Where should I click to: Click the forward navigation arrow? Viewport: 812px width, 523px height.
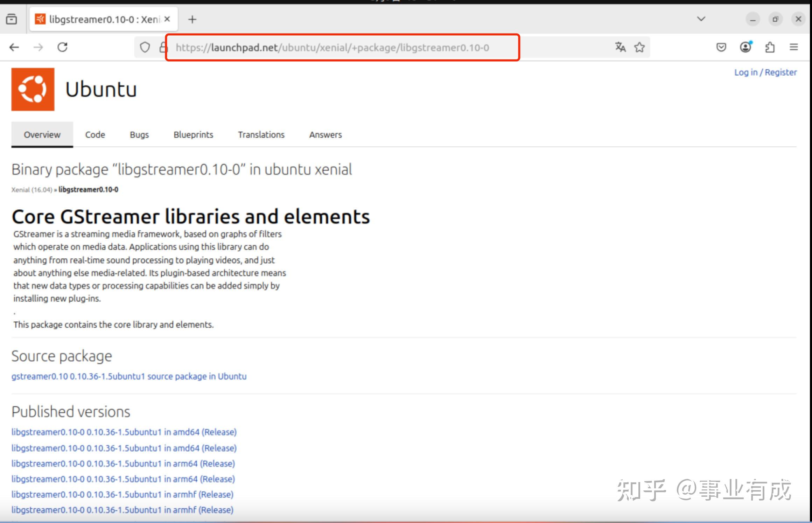(38, 47)
